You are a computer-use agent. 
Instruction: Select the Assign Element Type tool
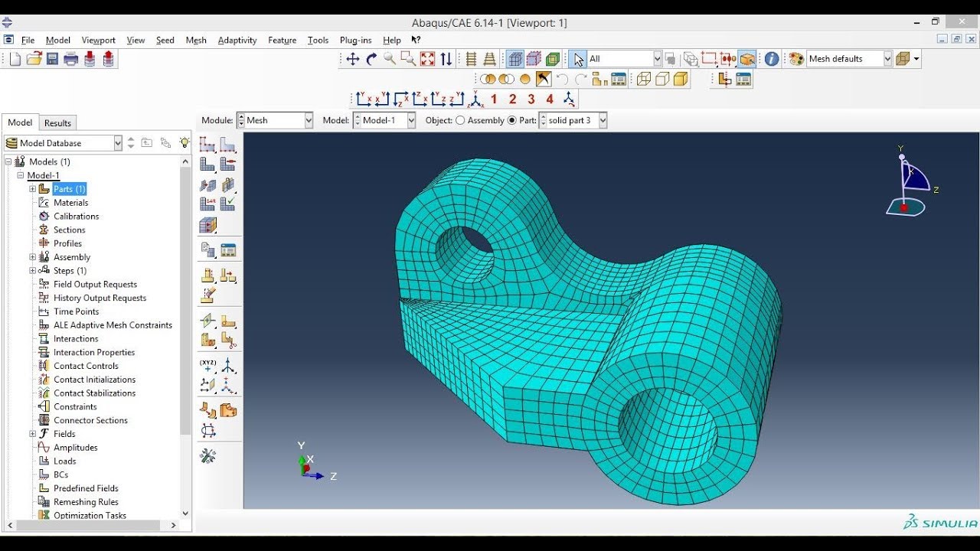coord(207,204)
